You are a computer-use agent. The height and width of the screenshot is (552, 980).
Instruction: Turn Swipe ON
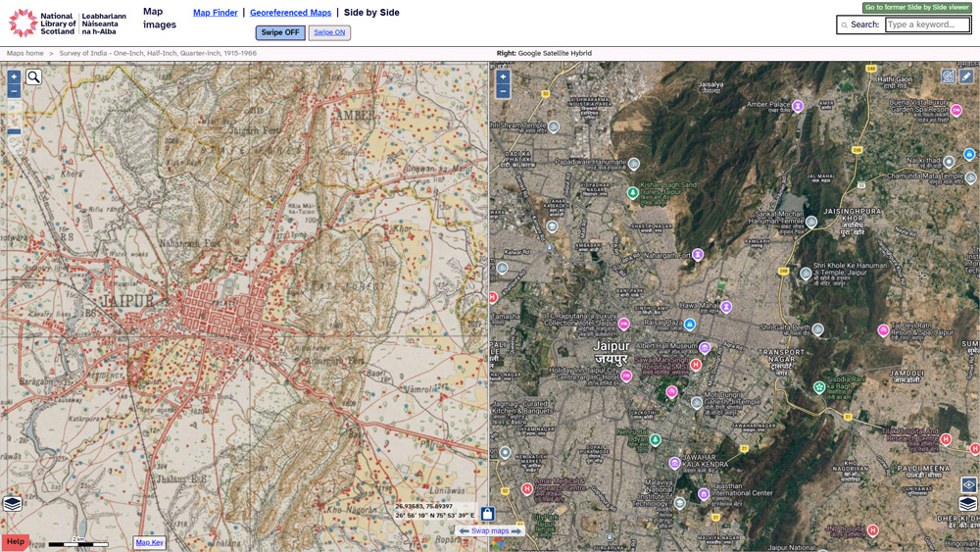coord(329,32)
